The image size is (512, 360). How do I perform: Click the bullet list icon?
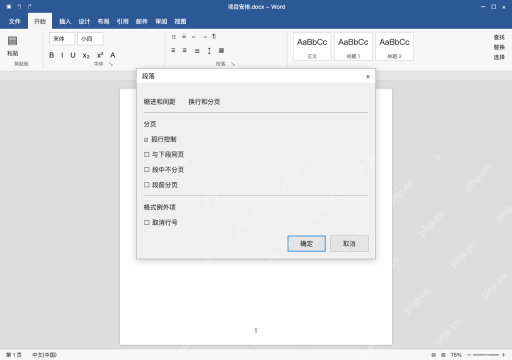click(174, 37)
